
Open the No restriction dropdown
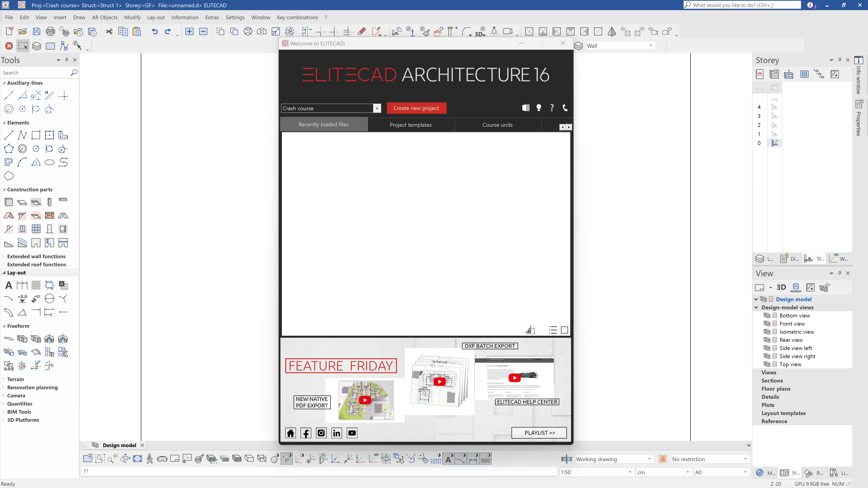click(x=745, y=459)
